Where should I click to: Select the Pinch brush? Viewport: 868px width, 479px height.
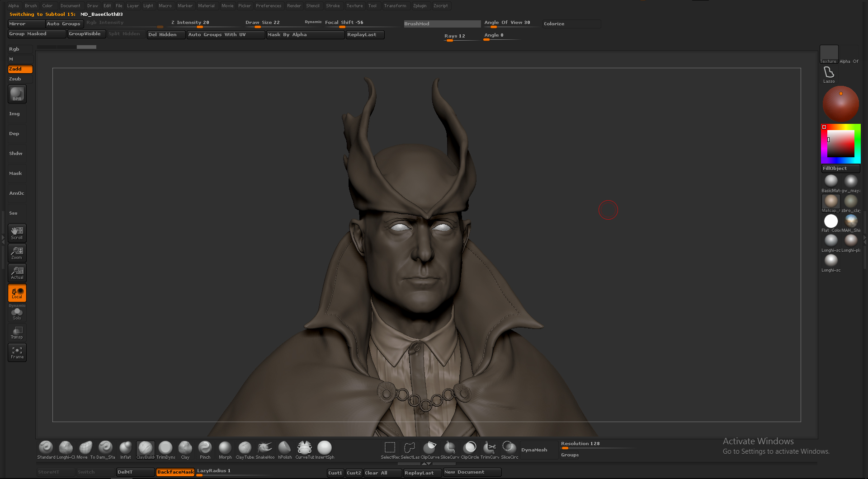click(205, 450)
